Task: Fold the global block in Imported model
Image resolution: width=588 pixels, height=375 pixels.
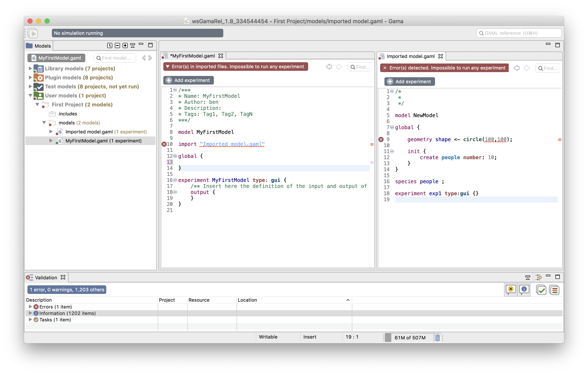Action: tap(392, 127)
